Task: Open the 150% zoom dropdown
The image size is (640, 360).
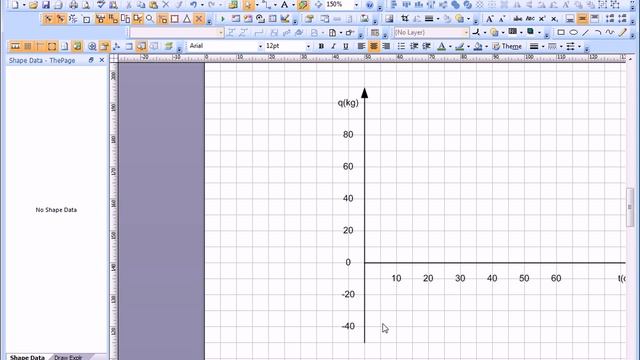Action: (356, 5)
